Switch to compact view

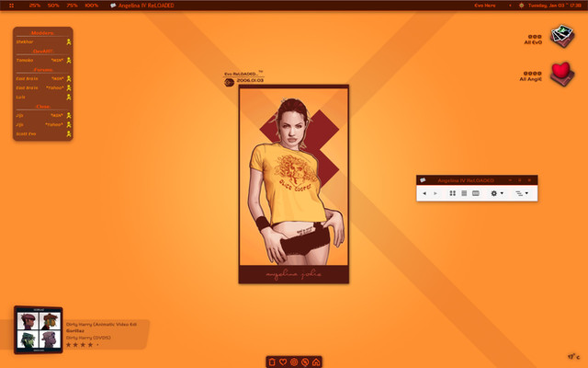click(x=476, y=193)
